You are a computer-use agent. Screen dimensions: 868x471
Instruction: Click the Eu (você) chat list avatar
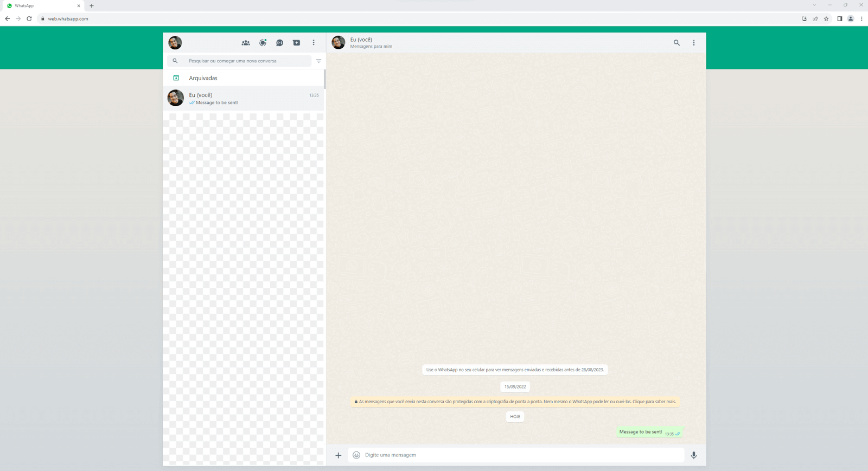pos(176,98)
